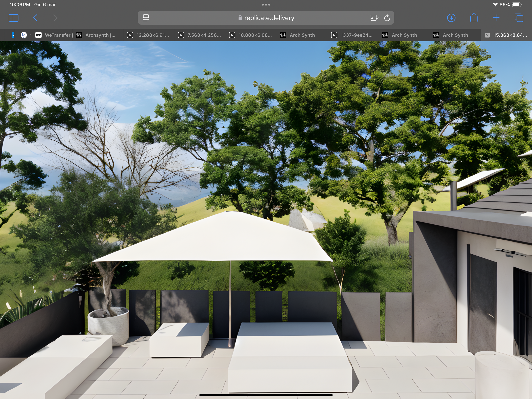
Task: Tap the three-dot multitasking control
Action: 266,5
